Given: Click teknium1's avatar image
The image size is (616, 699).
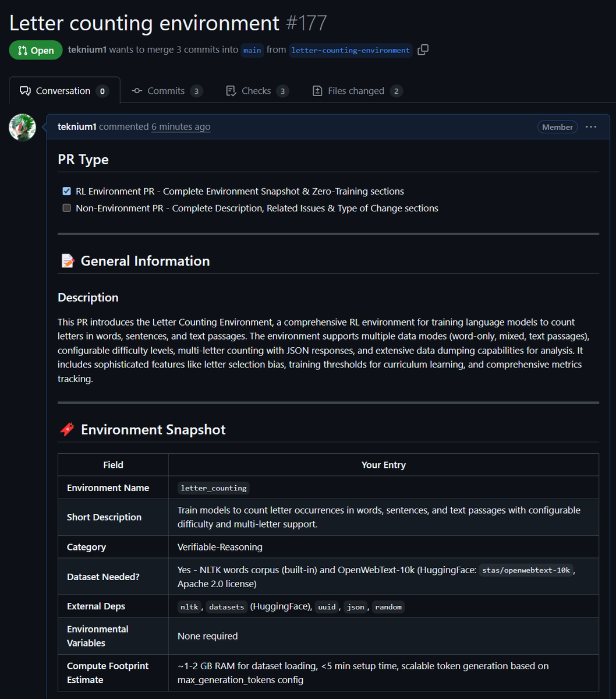Looking at the screenshot, I should (23, 127).
